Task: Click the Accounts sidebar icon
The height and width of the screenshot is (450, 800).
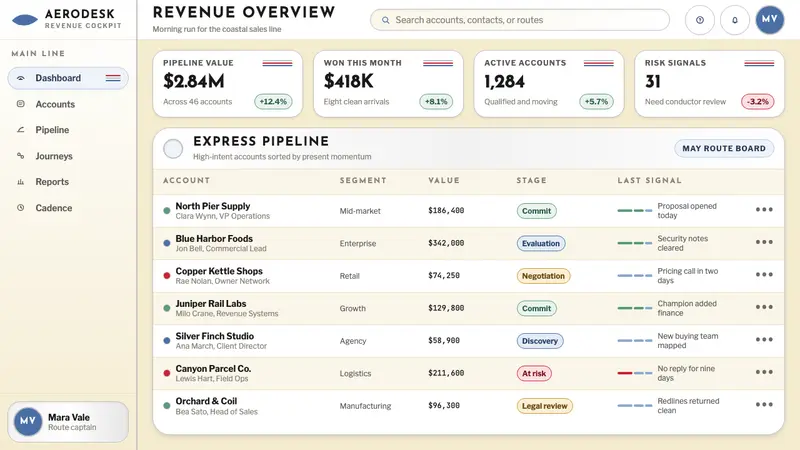Action: point(20,104)
